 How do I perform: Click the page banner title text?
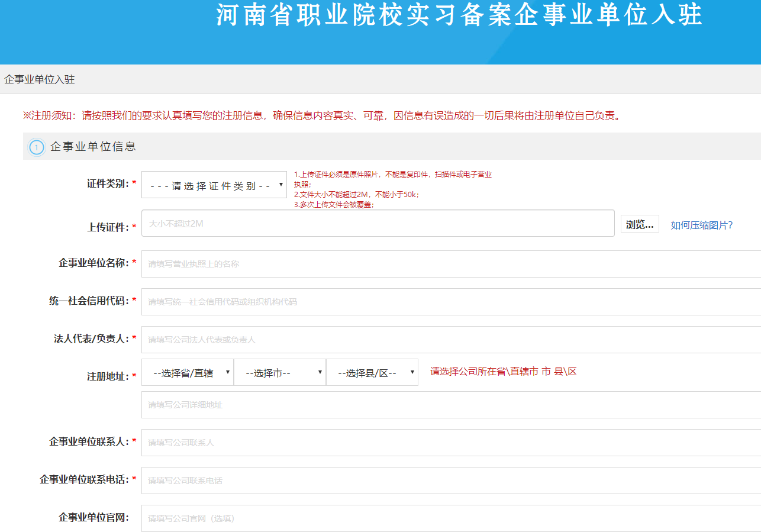point(459,16)
